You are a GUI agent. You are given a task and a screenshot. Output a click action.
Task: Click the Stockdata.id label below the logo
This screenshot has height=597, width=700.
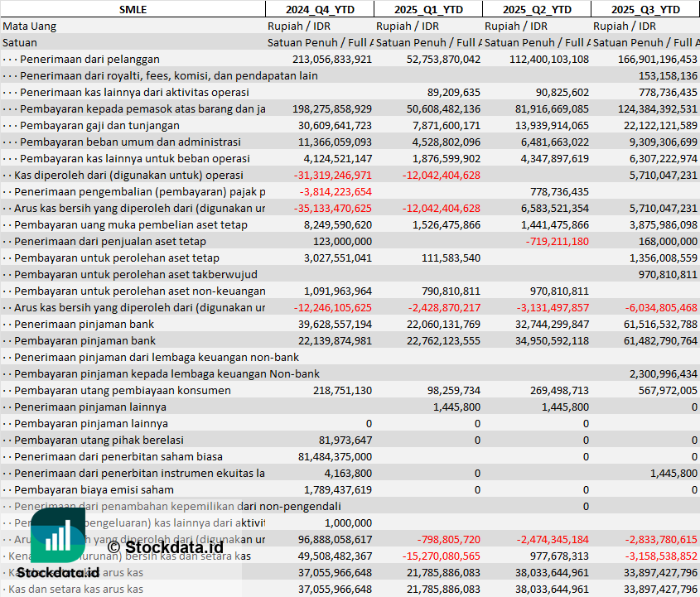[58, 572]
